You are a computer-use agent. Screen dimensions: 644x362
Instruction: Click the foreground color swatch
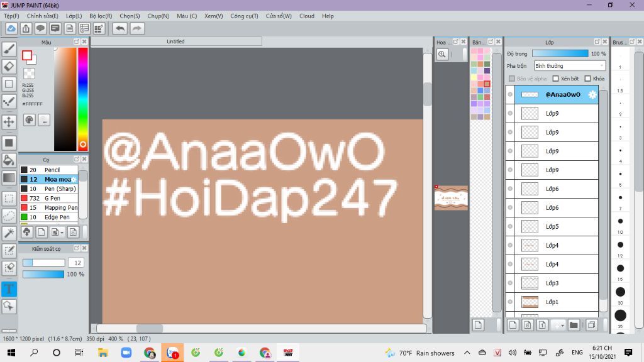pos(27,55)
